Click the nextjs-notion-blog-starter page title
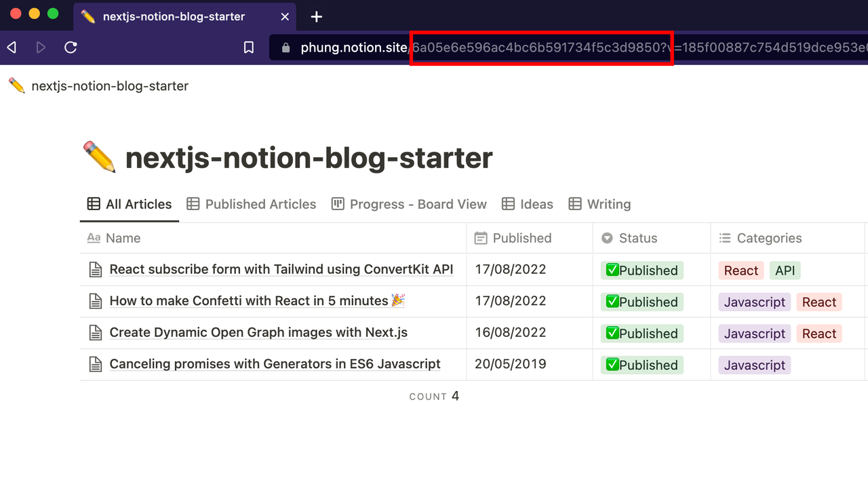 309,157
